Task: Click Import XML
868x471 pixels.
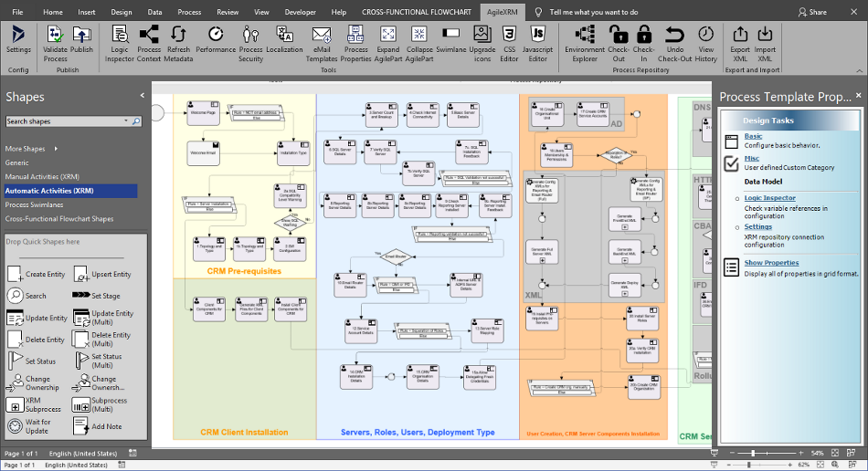Action: tap(765, 44)
